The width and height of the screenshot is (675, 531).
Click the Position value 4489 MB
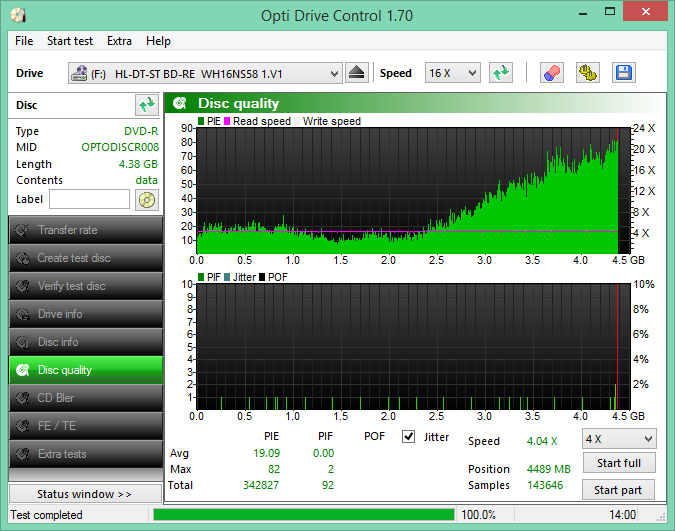click(548, 469)
